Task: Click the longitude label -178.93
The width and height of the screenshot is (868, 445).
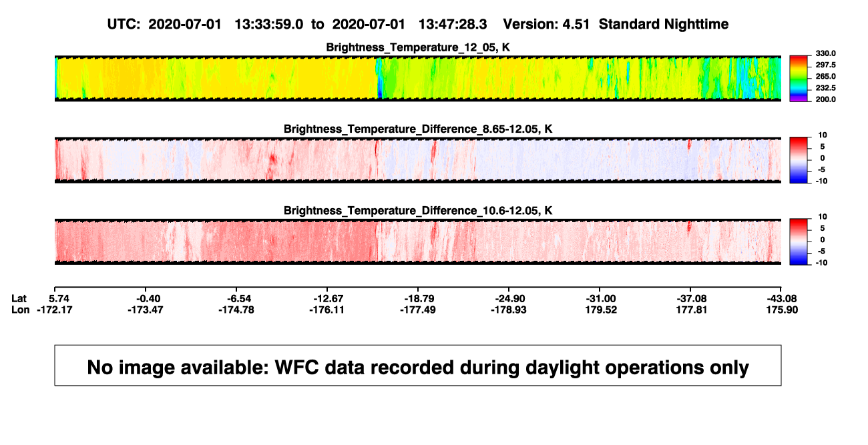Action: (x=509, y=310)
